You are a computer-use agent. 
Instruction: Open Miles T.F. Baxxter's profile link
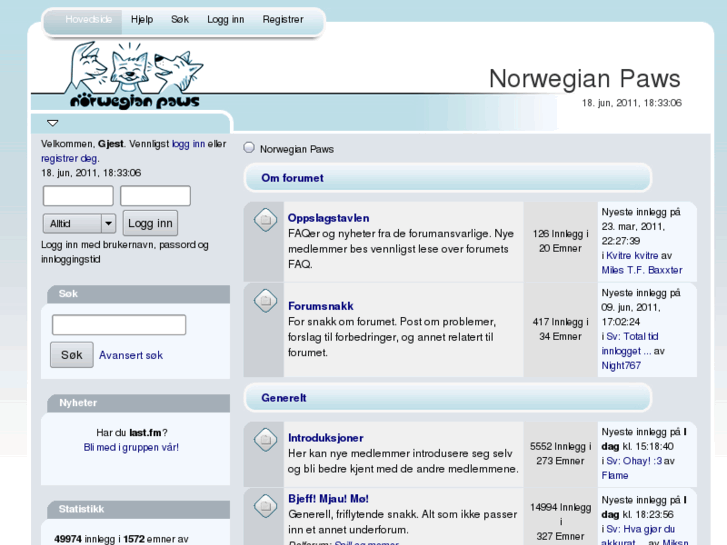pyautogui.click(x=642, y=270)
